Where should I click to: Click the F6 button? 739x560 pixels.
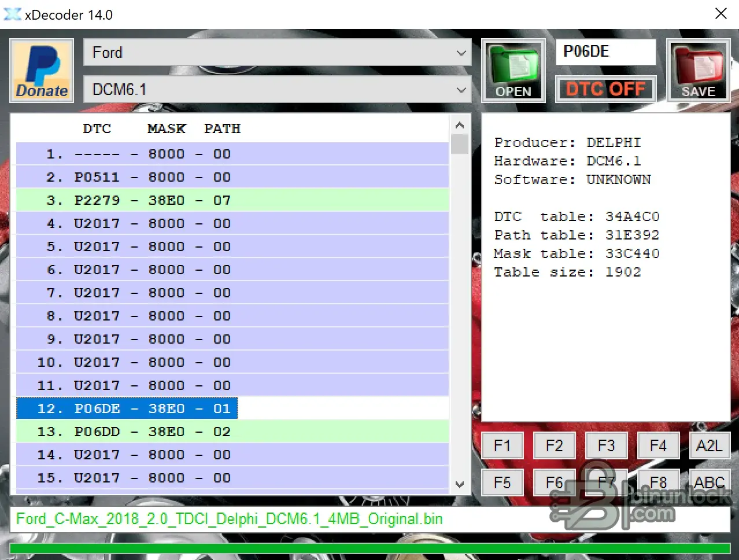coord(554,482)
